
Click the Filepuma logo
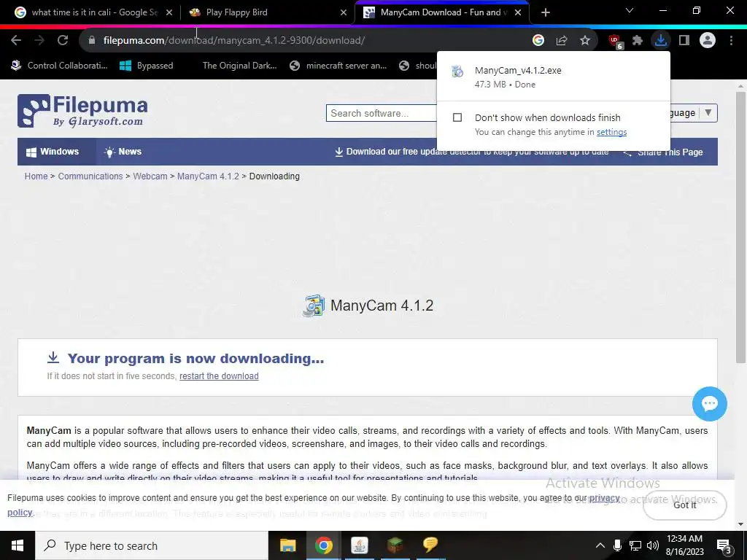click(82, 111)
